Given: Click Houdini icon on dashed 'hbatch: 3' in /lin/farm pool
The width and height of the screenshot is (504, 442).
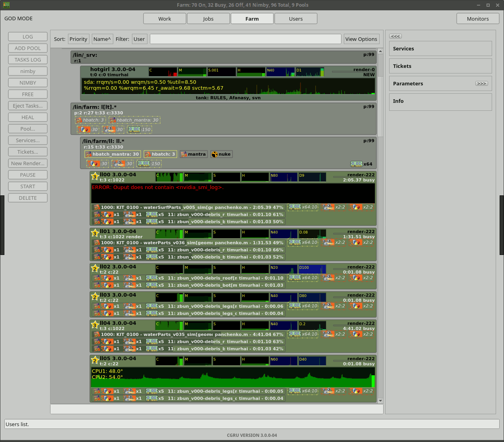Looking at the screenshot, I should coord(79,120).
